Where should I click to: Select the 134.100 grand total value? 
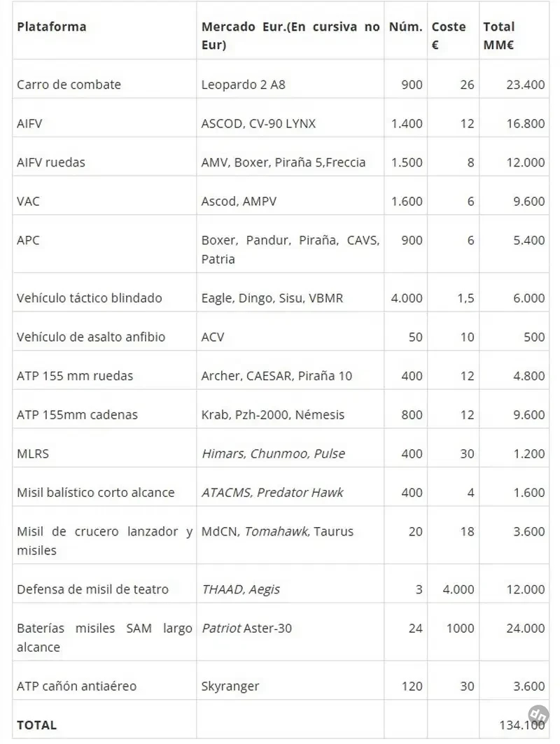522,725
